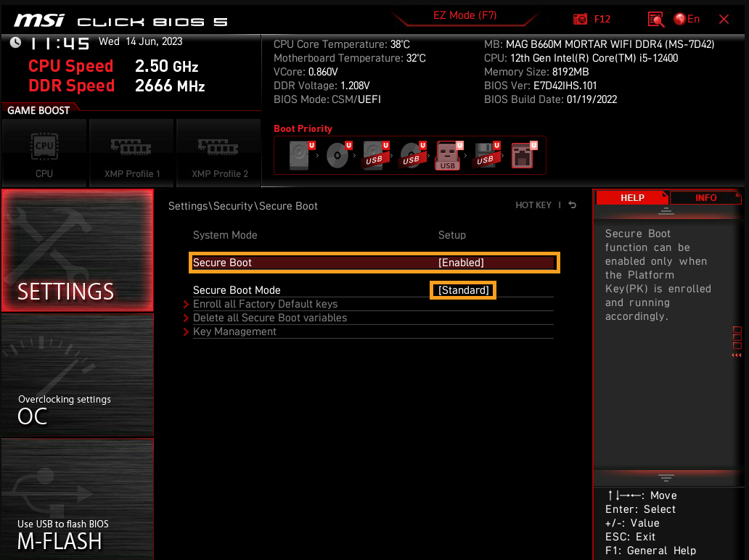Click the Settings\Security\Secure Boot breadcrumb
The image size is (749, 560).
[242, 206]
